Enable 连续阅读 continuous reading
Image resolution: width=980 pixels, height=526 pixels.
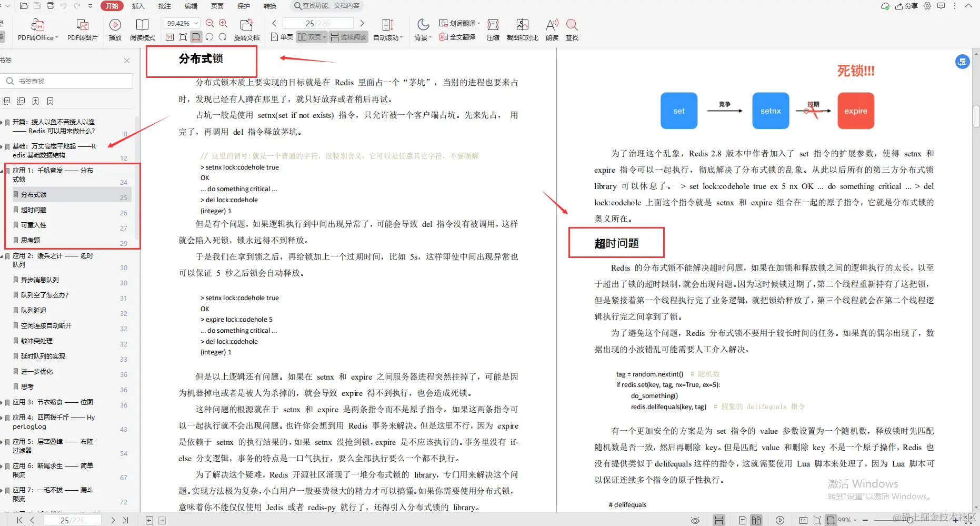348,37
